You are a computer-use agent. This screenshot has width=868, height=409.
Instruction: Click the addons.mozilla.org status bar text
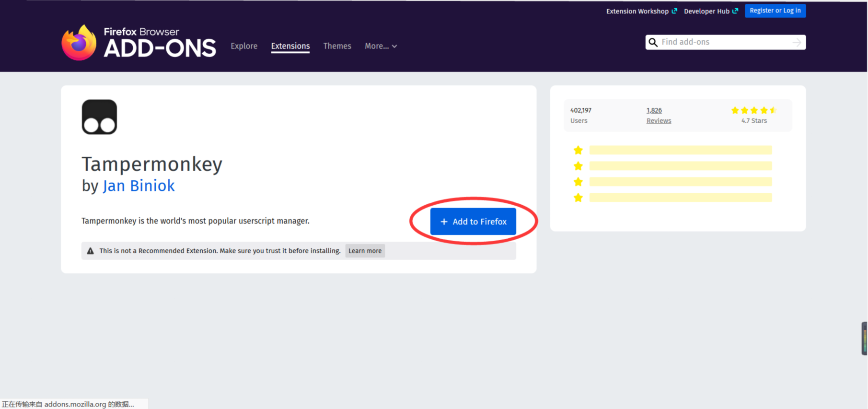[68, 404]
